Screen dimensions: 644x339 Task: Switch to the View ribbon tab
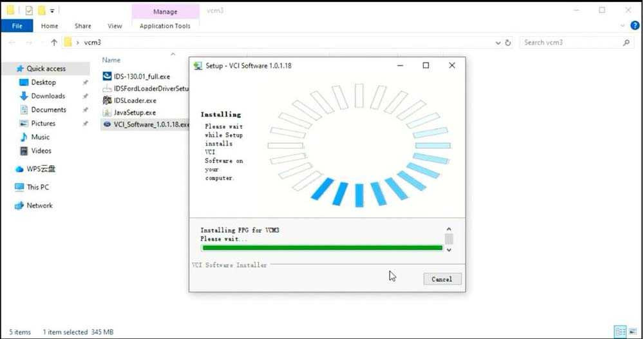115,26
